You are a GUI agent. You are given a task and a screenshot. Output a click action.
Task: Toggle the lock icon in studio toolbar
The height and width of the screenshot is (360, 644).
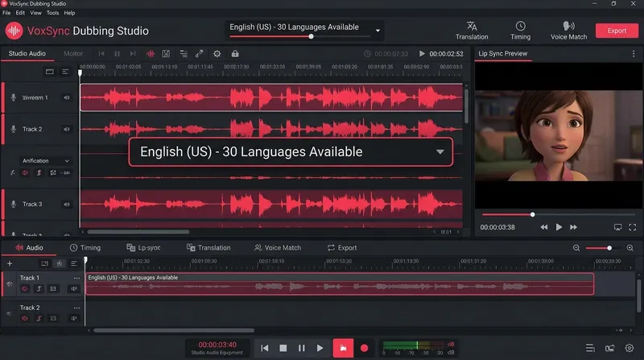click(235, 53)
